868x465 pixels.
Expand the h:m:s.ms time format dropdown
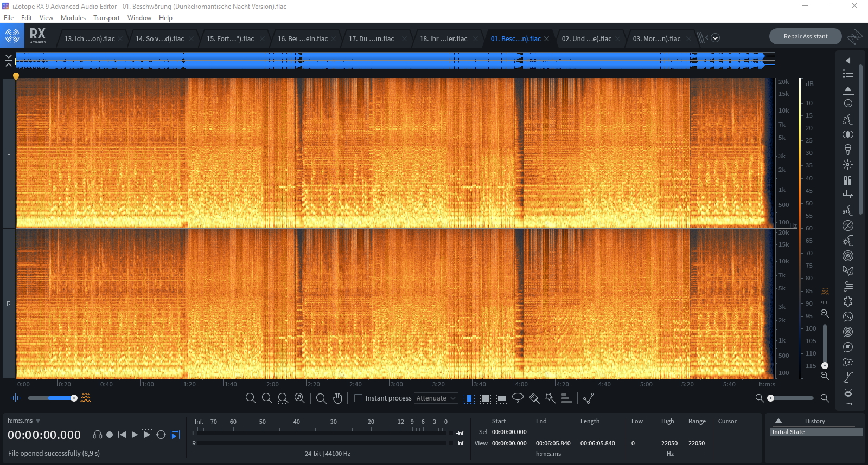click(38, 421)
